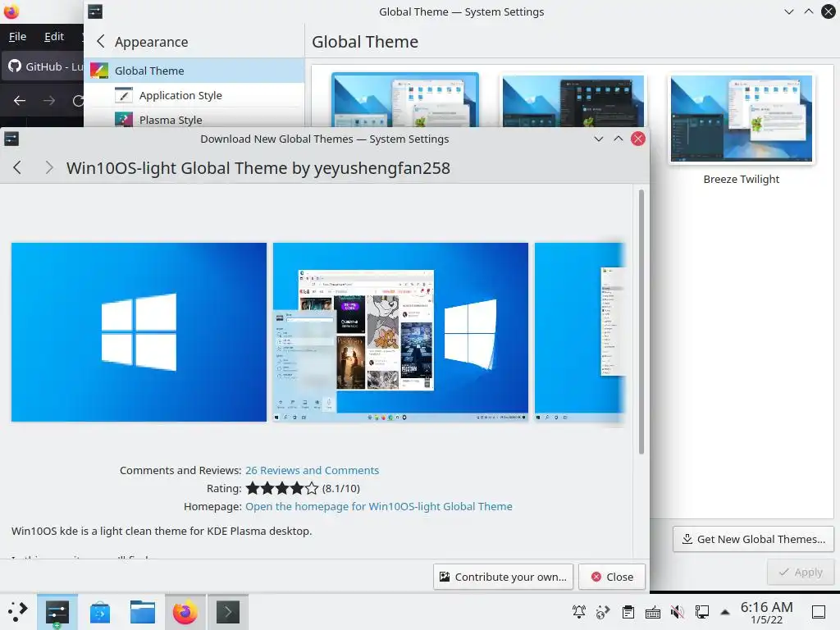The image size is (840, 630).
Task: Reload the page in Firefox
Action: coord(78,101)
